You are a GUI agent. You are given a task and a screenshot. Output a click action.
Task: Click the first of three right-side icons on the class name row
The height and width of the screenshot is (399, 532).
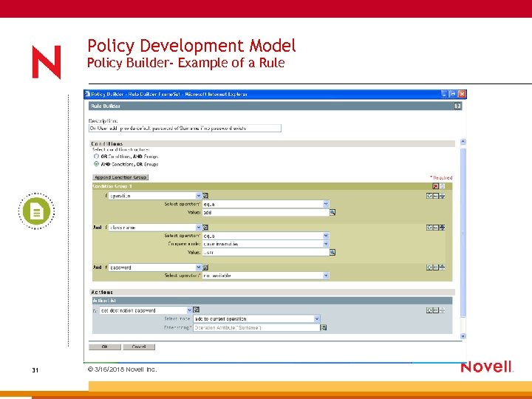click(x=429, y=228)
